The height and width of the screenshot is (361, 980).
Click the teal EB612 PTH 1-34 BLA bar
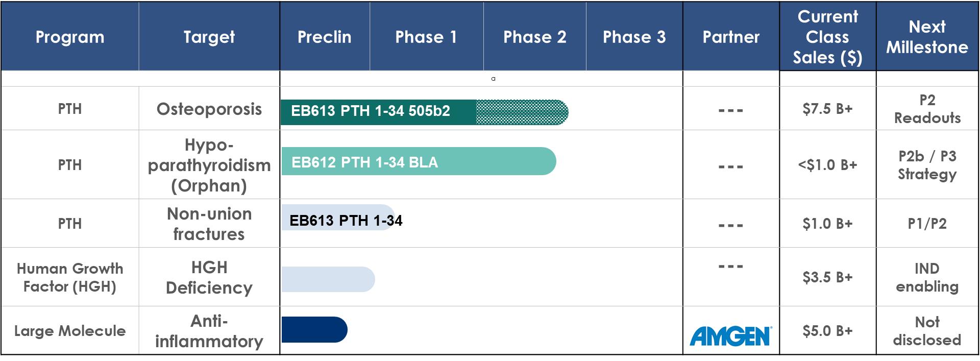[418, 162]
